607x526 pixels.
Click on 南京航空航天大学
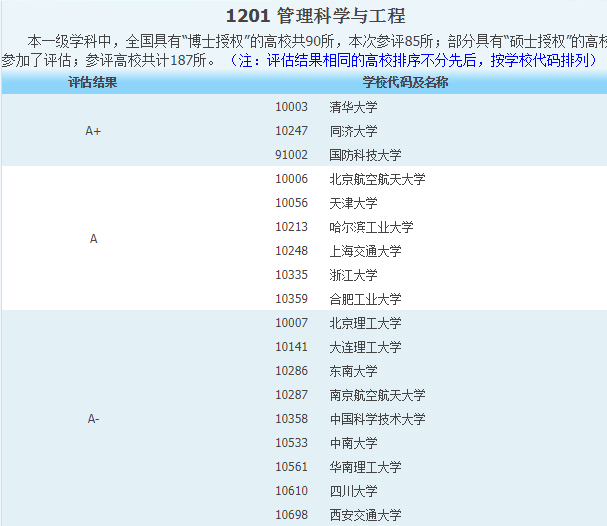(377, 395)
